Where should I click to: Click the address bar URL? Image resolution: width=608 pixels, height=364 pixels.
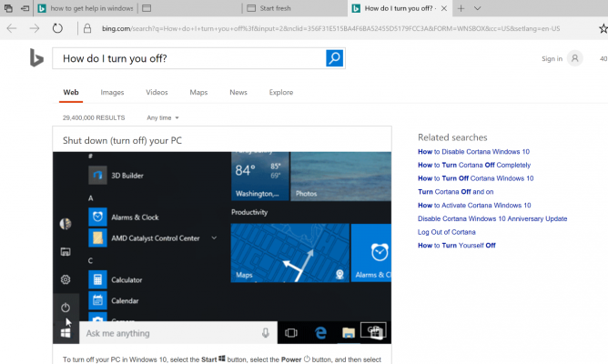click(330, 29)
